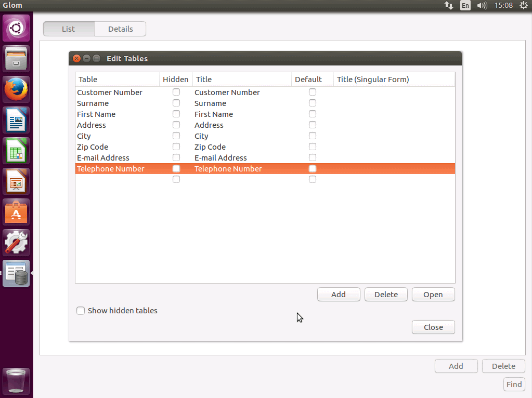The image size is (532, 398).
Task: Switch to the Details tab
Action: click(120, 29)
